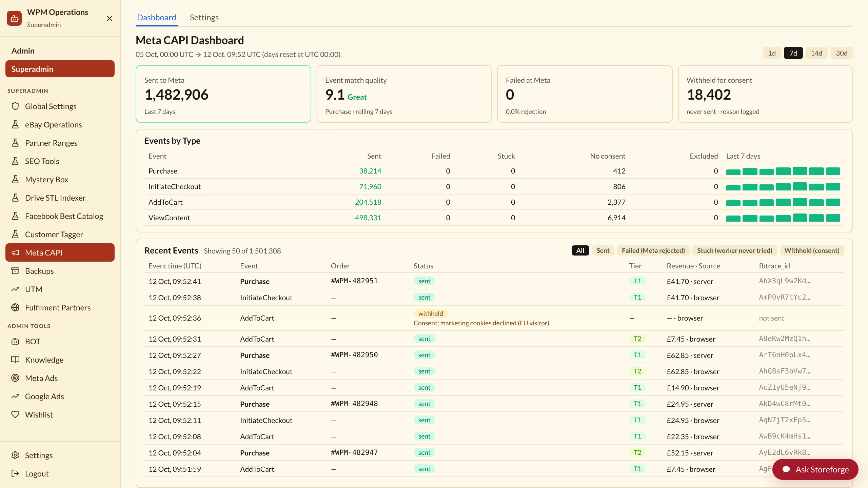Close the sidebar with the X icon
Screen dimensions: 868x488
click(109, 18)
